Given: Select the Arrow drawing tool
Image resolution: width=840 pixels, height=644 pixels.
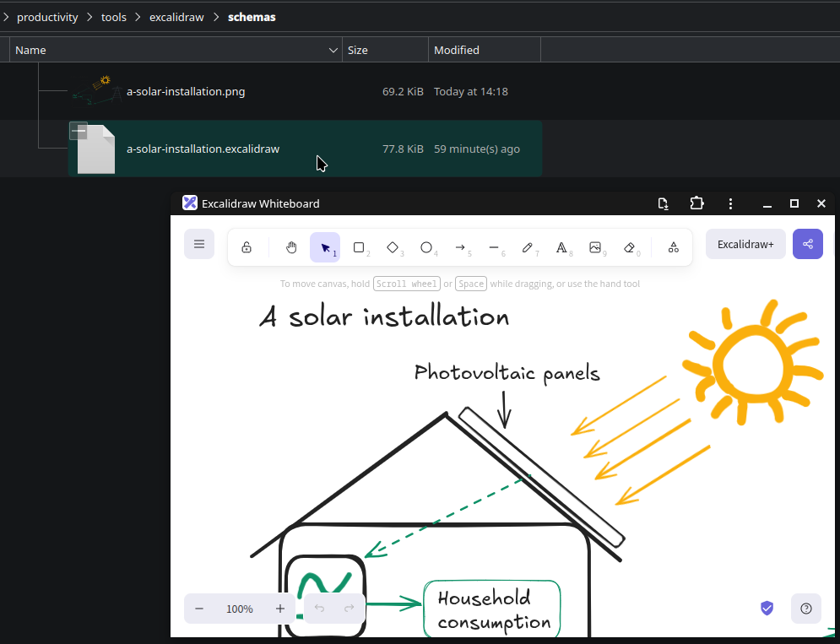Looking at the screenshot, I should click(460, 247).
